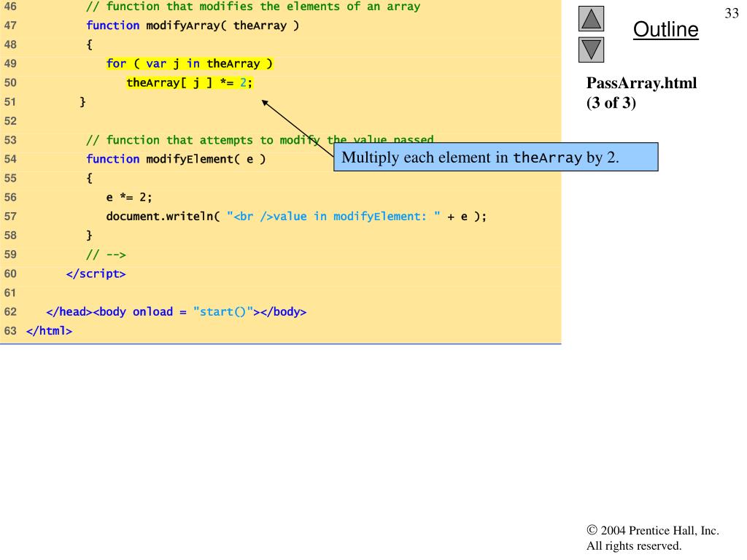Click the 'e *= 2;' statement
Screen dimensions: 747x560
click(x=128, y=197)
